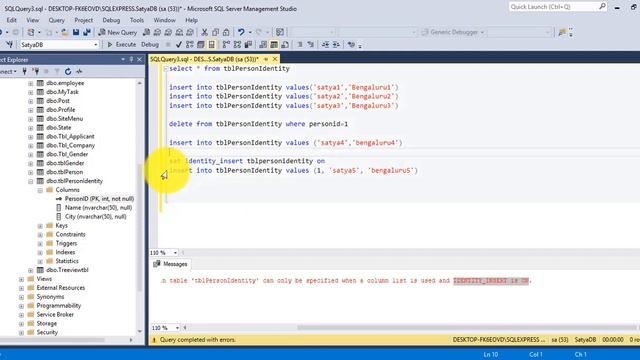The width and height of the screenshot is (640, 360).
Task: Expand the dbo.tblPerson table node
Action: pyautogui.click(x=31, y=172)
